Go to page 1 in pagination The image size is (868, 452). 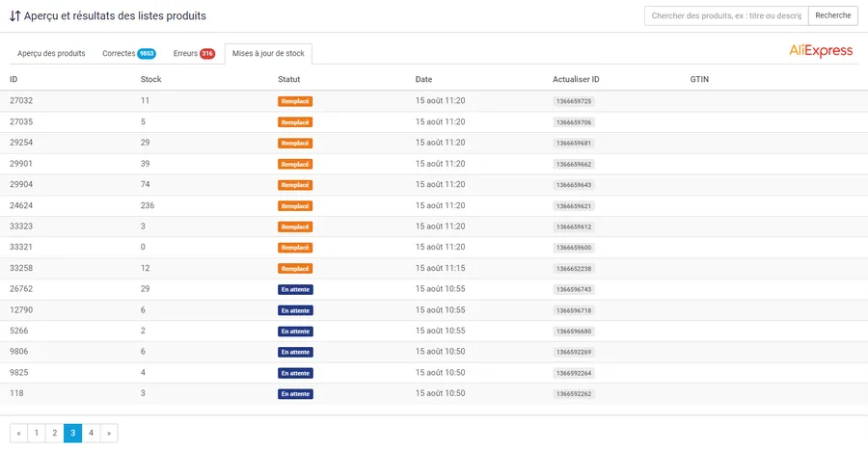click(37, 434)
